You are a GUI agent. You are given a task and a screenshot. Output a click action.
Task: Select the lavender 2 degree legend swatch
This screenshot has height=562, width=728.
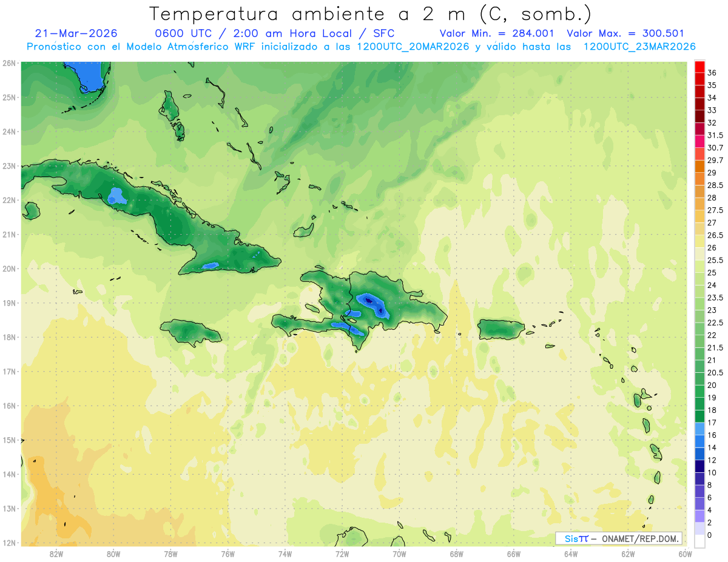pyautogui.click(x=699, y=516)
